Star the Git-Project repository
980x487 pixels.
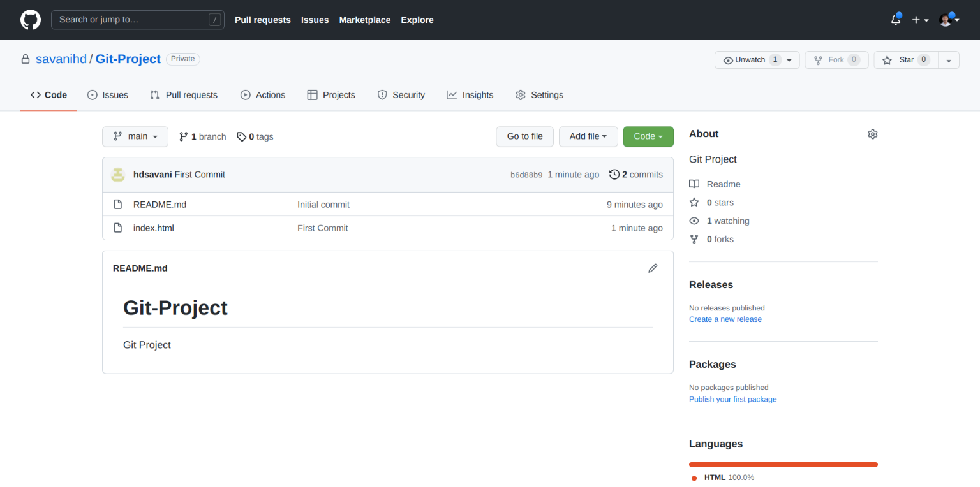[906, 60]
